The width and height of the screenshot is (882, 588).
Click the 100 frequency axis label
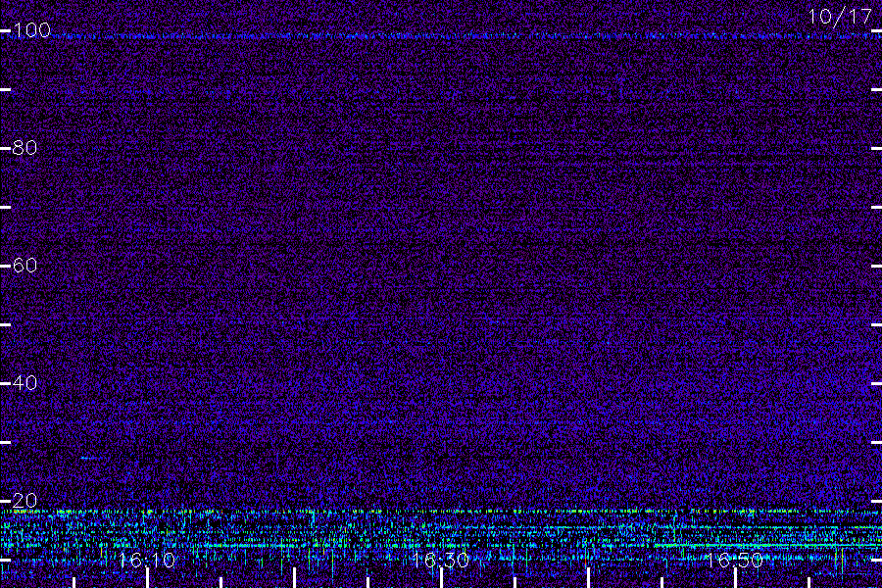click(x=31, y=29)
